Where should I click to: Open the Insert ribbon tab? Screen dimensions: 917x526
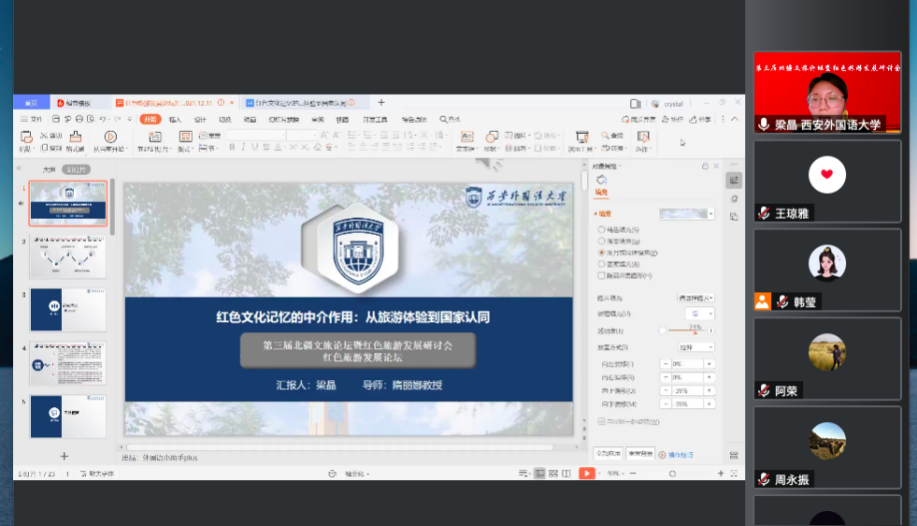coord(175,119)
